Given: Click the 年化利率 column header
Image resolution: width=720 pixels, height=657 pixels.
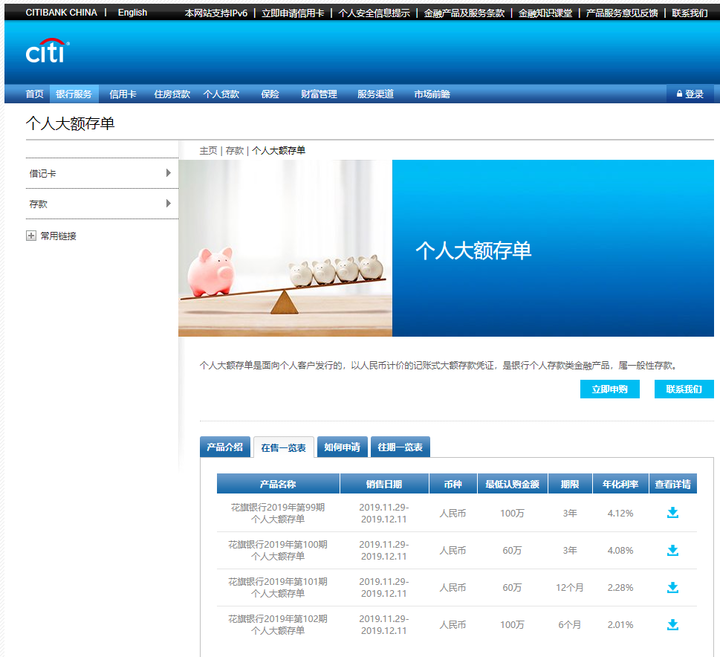Looking at the screenshot, I should pyautogui.click(x=620, y=484).
